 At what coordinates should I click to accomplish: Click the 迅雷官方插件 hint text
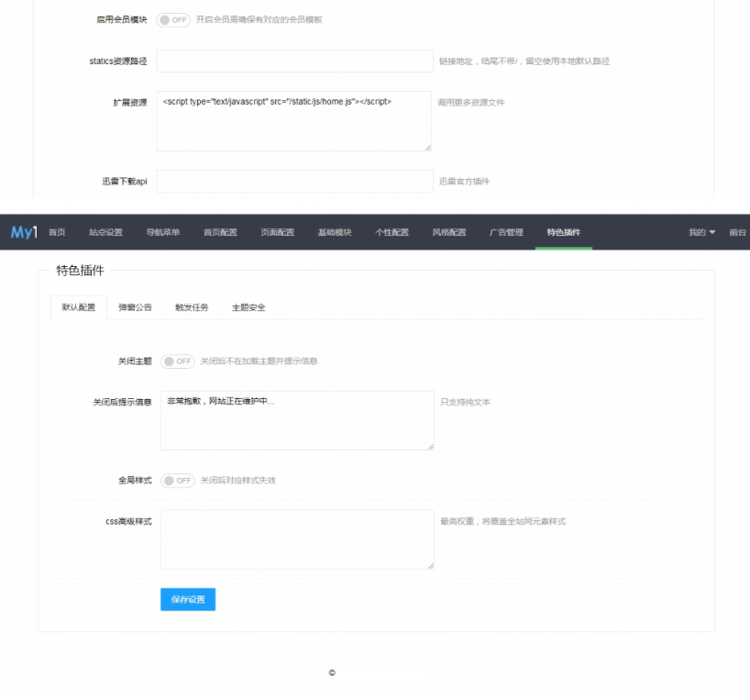(x=465, y=182)
